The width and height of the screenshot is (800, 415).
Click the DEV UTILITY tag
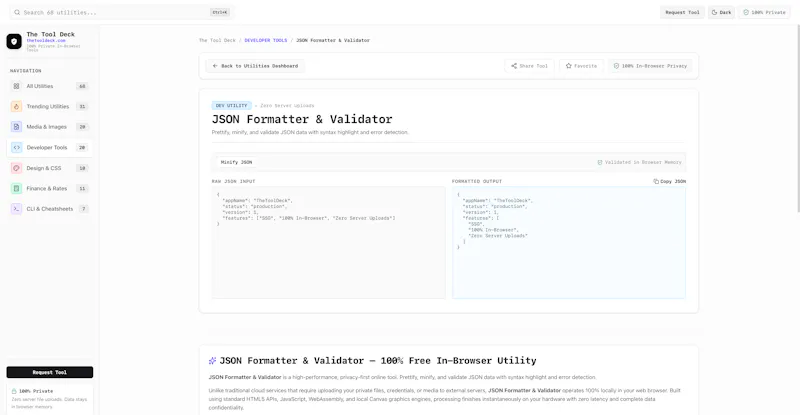click(x=231, y=106)
